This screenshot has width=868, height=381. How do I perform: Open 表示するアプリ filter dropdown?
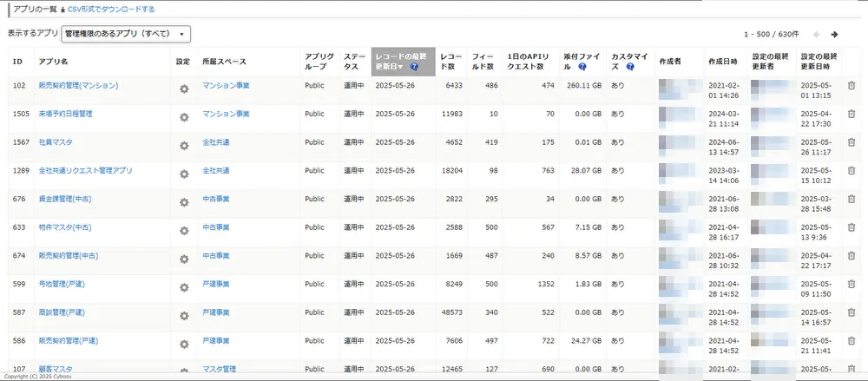pyautogui.click(x=126, y=34)
